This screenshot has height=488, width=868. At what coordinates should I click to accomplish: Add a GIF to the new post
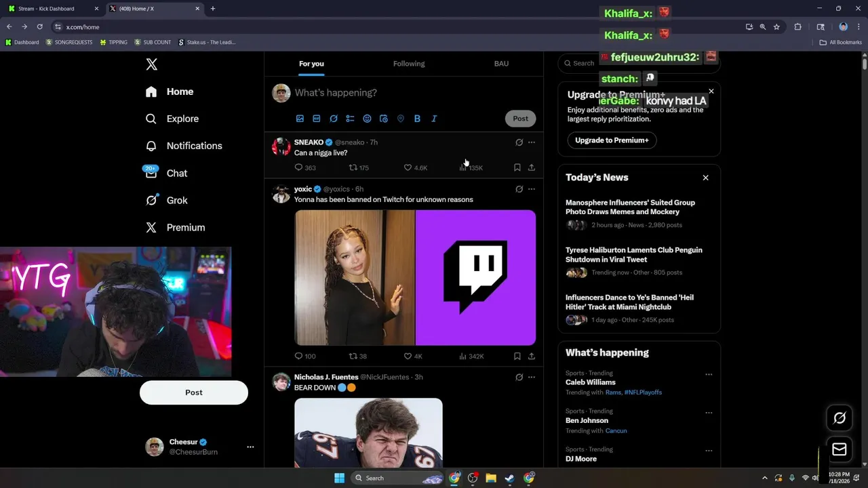coord(317,119)
